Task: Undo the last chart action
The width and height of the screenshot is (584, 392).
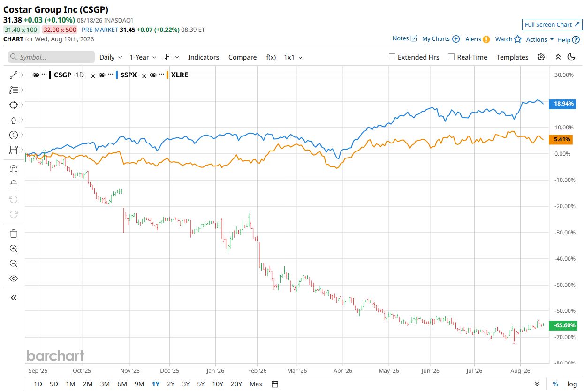Action: tap(13, 199)
